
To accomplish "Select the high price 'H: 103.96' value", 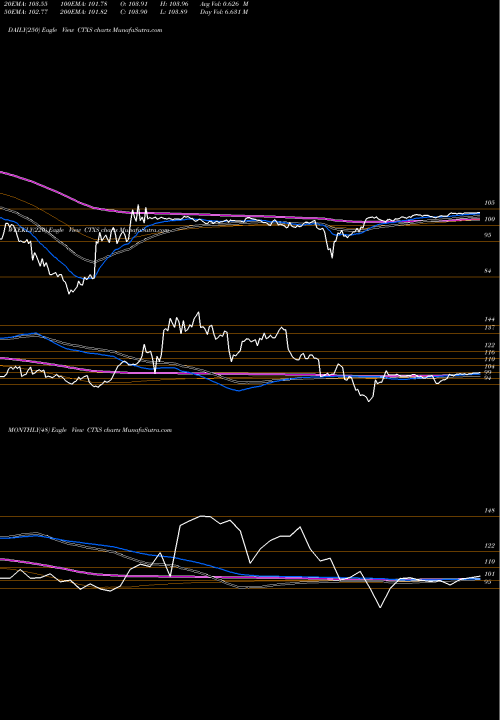I will pos(175,4).
